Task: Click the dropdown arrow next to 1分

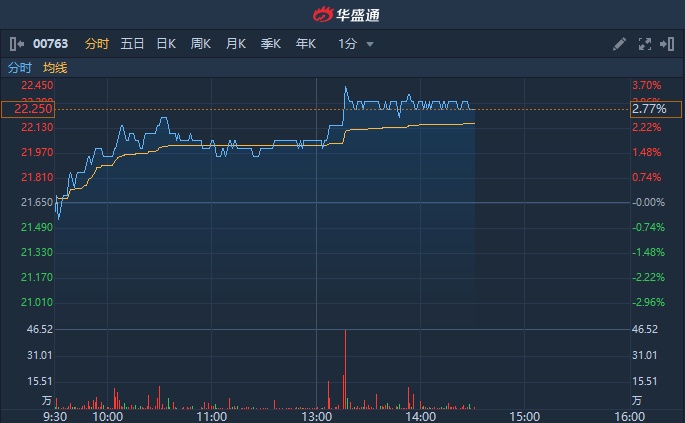Action: coord(370,44)
